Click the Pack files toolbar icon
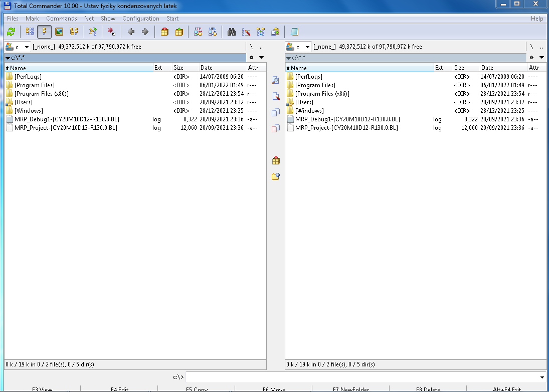This screenshot has width=549, height=392. [164, 32]
